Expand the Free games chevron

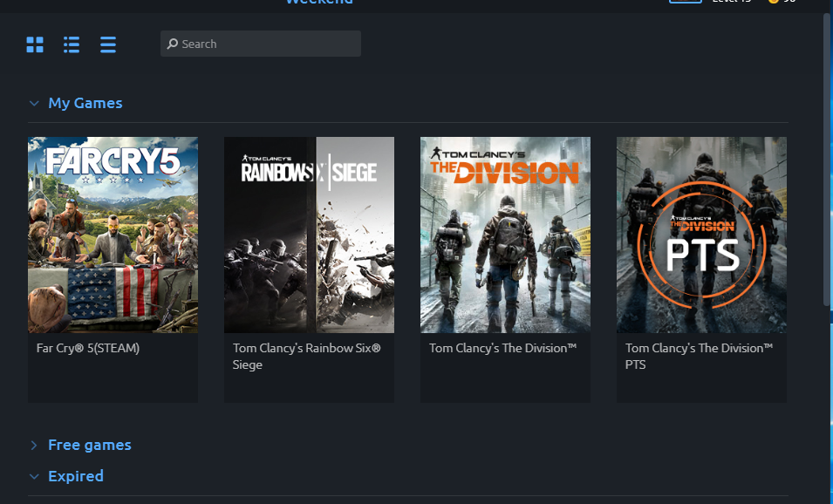point(34,445)
